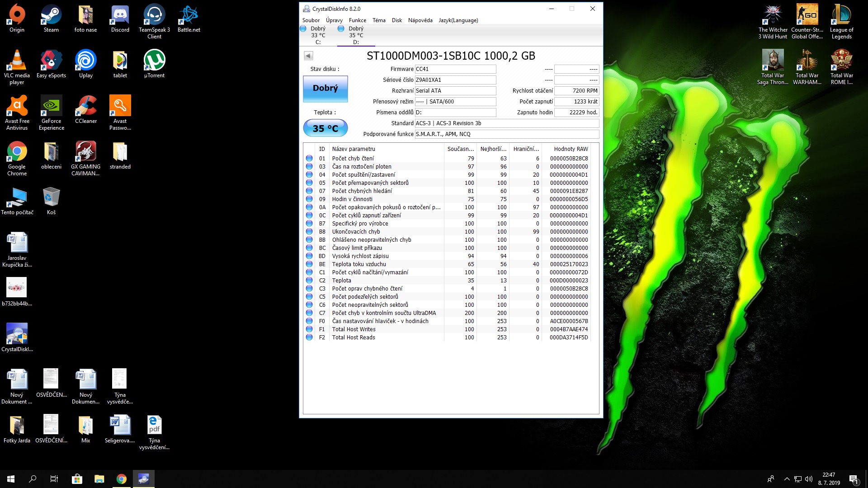Click Chrome icon in taskbar
This screenshot has width=868, height=488.
tap(121, 479)
